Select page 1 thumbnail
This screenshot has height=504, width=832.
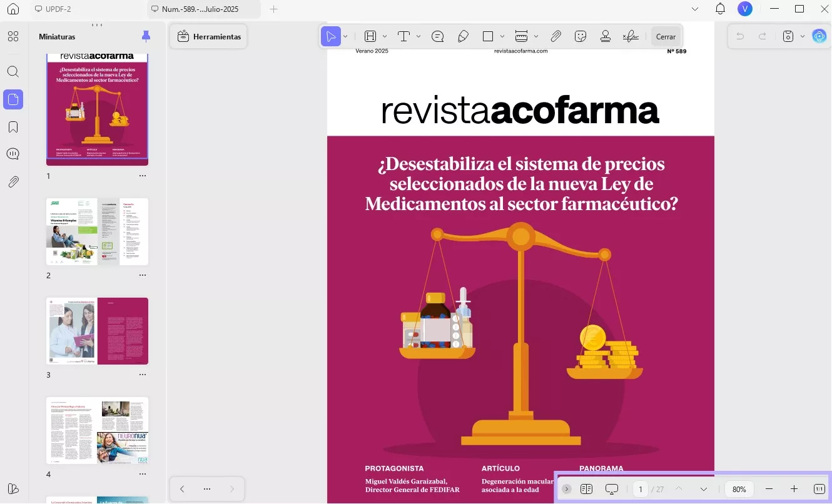[x=97, y=108]
